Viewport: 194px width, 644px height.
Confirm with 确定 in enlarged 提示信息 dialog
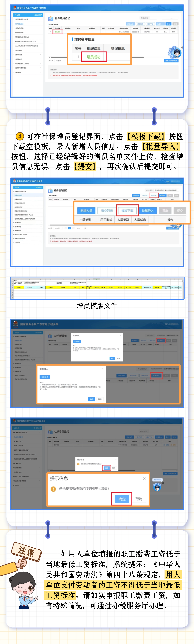[122, 499]
